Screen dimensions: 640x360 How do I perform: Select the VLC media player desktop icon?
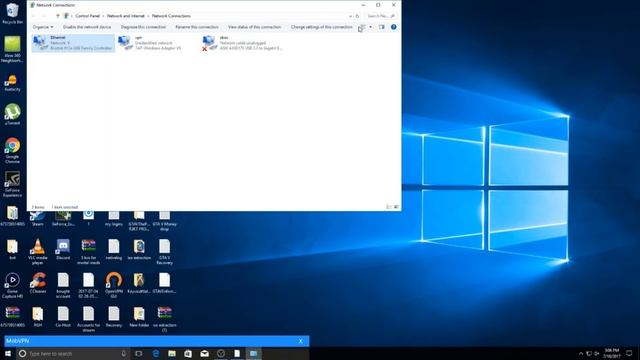coord(38,251)
